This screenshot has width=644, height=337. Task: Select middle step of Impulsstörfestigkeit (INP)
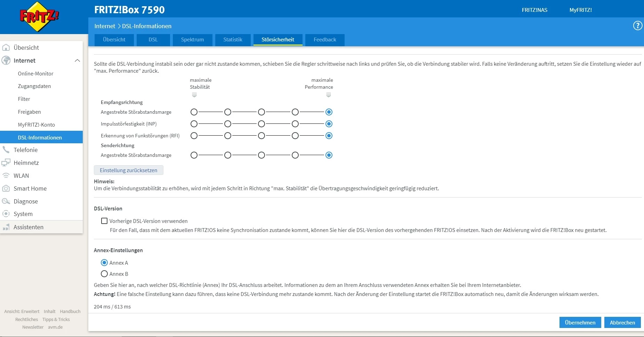click(x=261, y=124)
